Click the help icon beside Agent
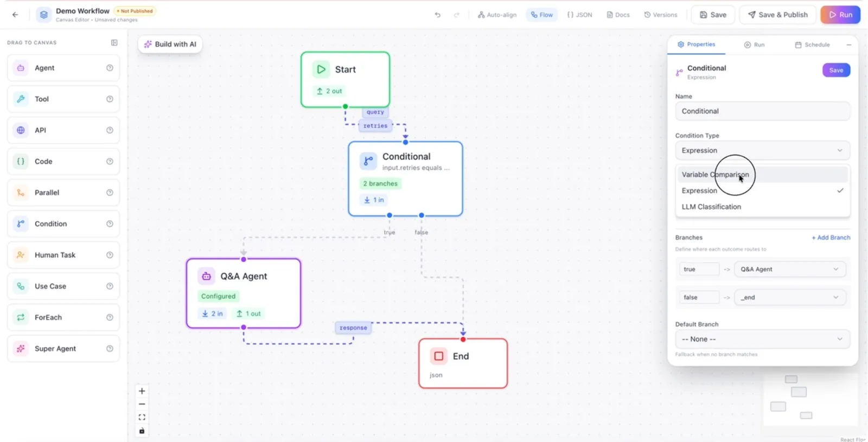868x442 pixels. click(110, 68)
